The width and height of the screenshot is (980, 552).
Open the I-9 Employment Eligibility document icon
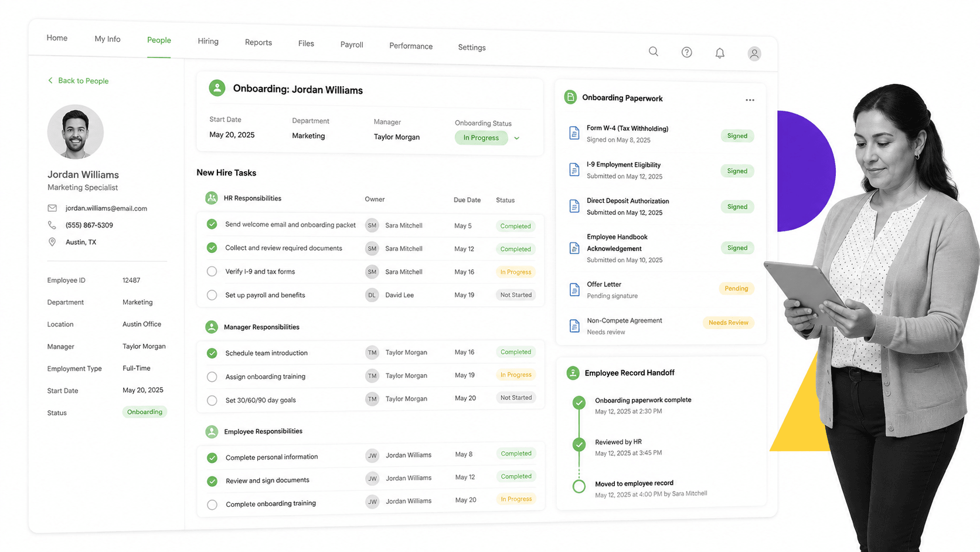[x=574, y=170]
